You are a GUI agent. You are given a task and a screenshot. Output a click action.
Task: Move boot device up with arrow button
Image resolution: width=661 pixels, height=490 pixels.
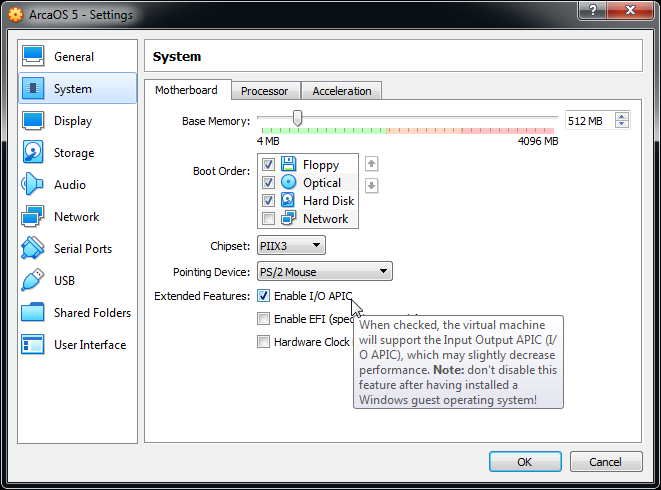(x=371, y=164)
